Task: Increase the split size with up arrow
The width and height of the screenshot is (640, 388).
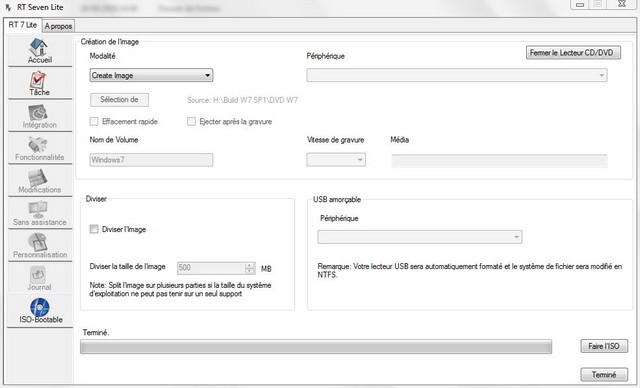Action: (x=250, y=265)
